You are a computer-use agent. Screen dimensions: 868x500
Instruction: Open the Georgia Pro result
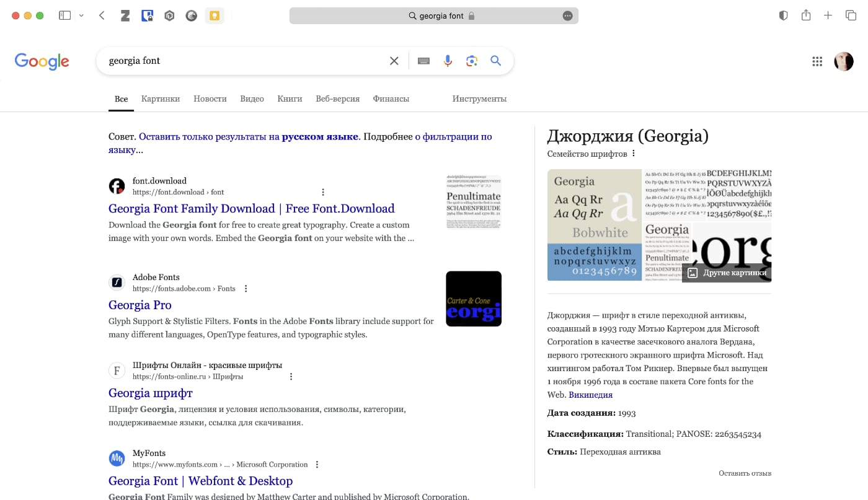click(x=140, y=305)
